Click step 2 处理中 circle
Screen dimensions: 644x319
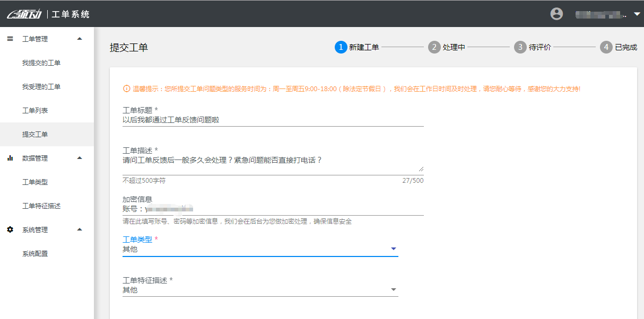[434, 47]
